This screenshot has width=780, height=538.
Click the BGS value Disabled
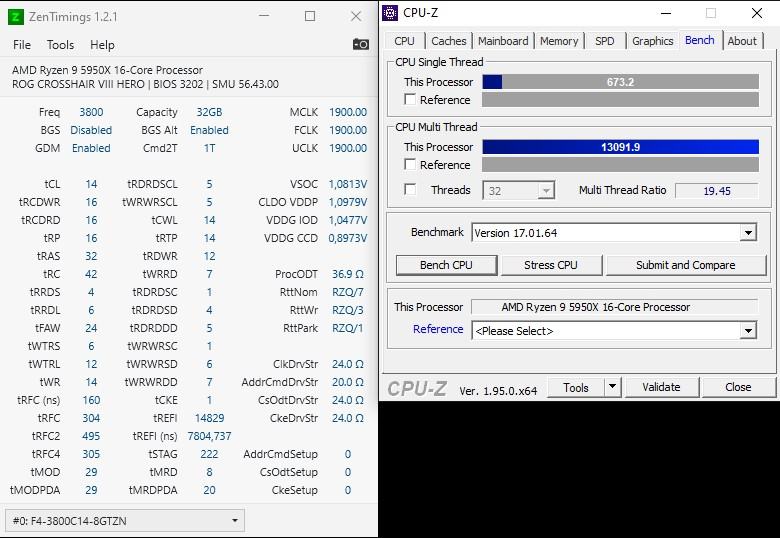click(x=91, y=130)
